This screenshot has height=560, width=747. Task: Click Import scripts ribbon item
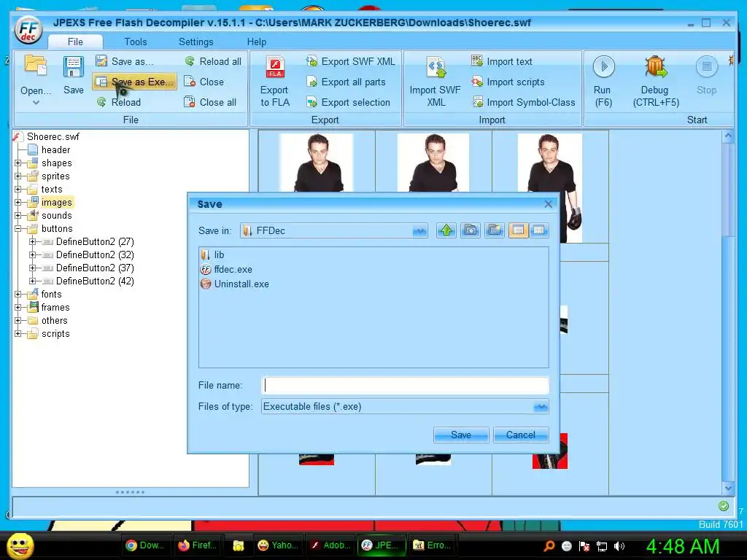click(x=508, y=82)
